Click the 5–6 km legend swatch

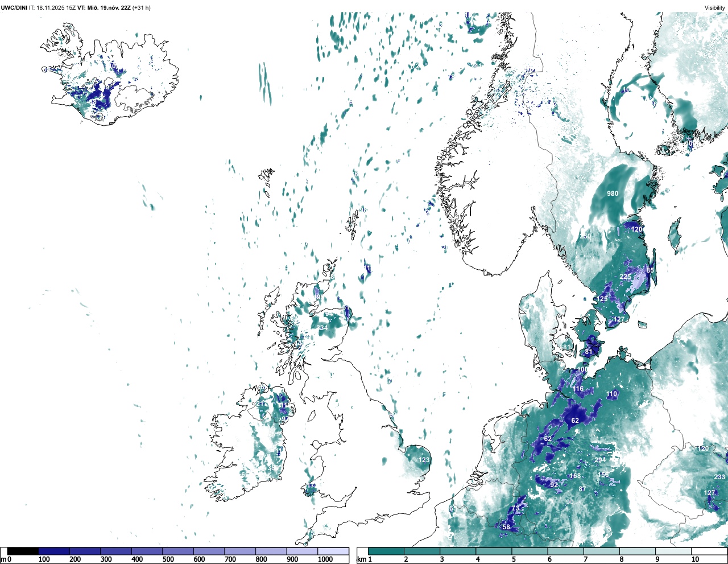coord(530,551)
